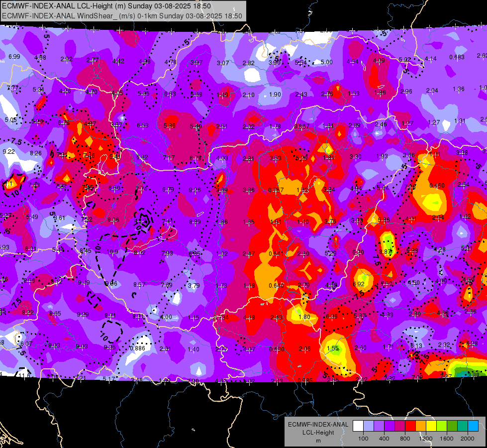The image size is (487, 448).
Task: Click the magenta legend swatch before 800
Action: tap(400, 426)
